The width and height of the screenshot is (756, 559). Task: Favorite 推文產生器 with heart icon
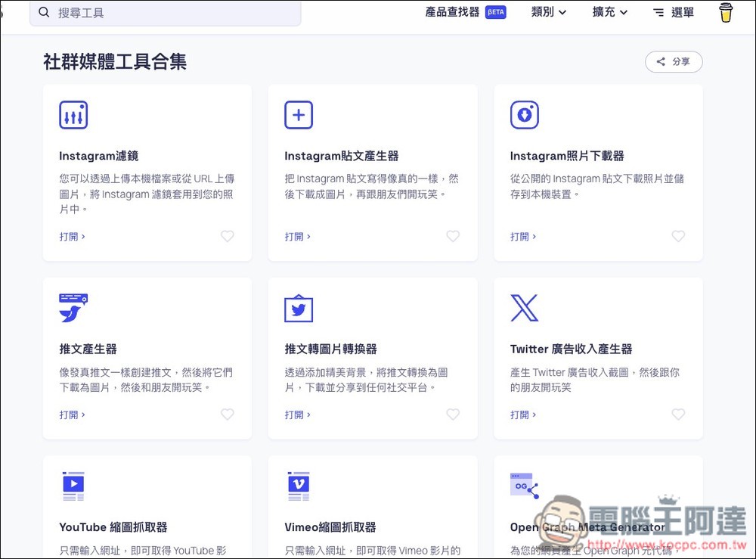coord(227,415)
